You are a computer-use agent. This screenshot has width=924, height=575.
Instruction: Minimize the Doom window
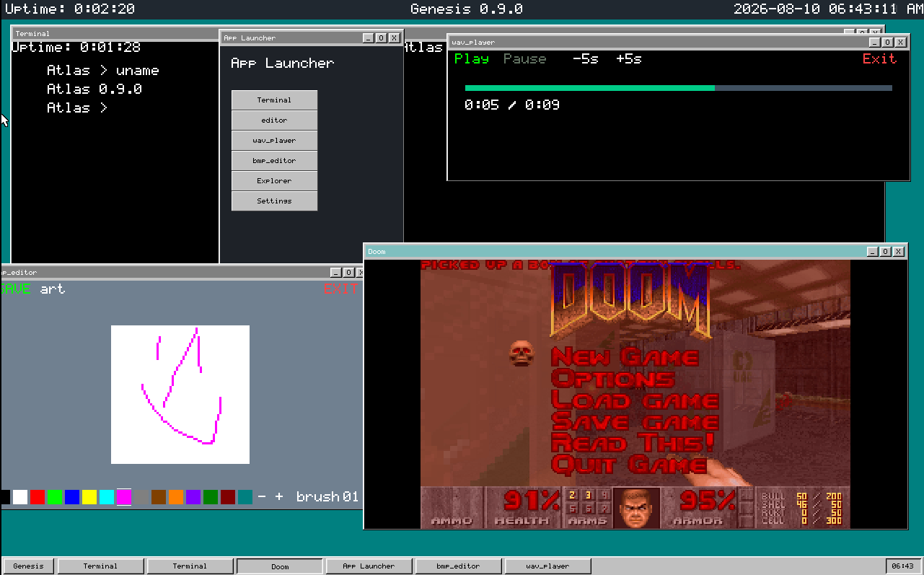(873, 252)
